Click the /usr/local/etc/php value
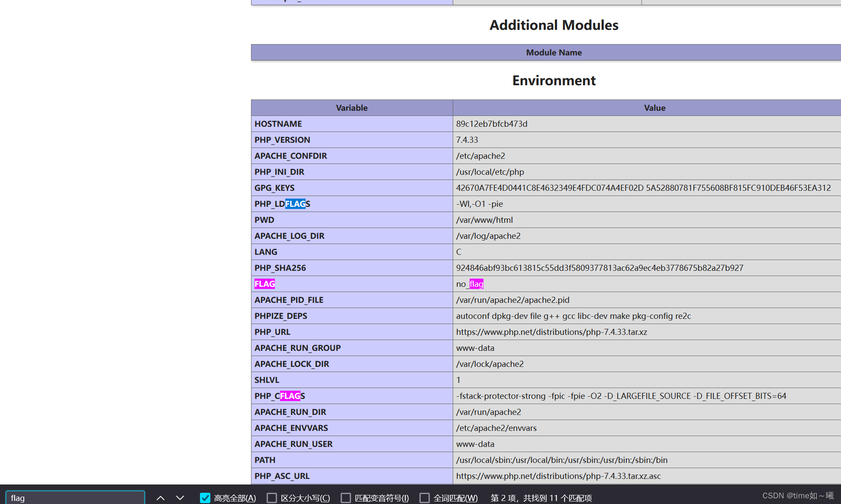 490,172
